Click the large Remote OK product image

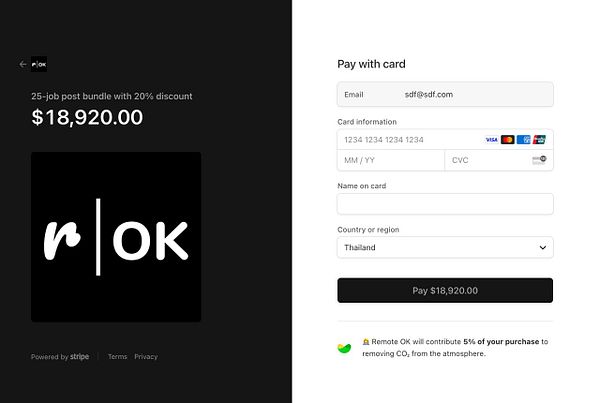[x=116, y=237]
